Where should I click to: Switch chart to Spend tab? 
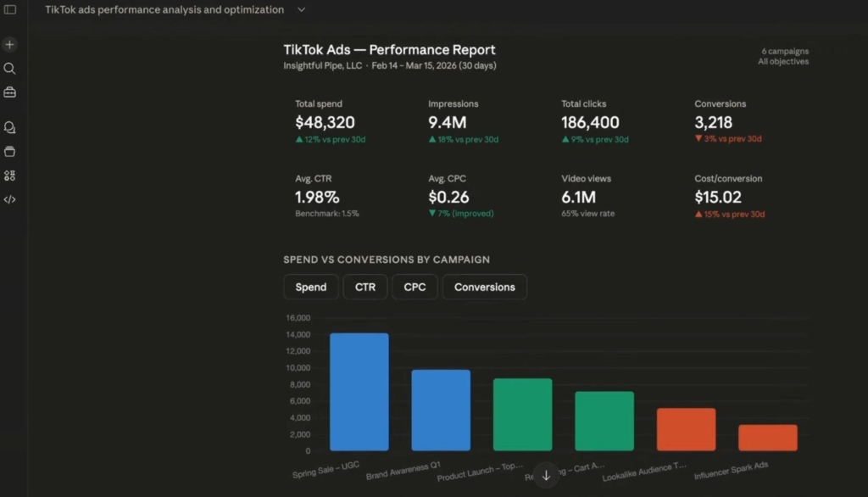coord(311,287)
